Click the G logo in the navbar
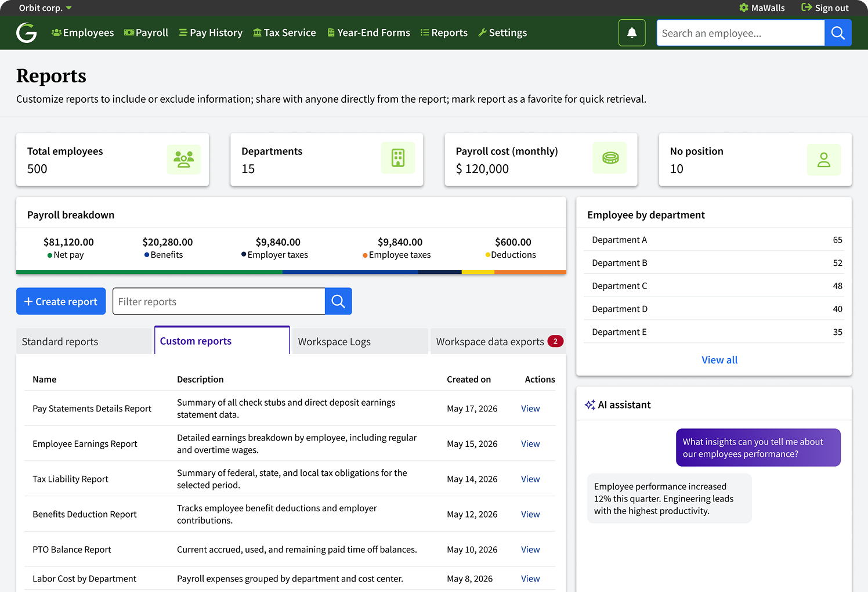This screenshot has height=592, width=868. pos(27,33)
